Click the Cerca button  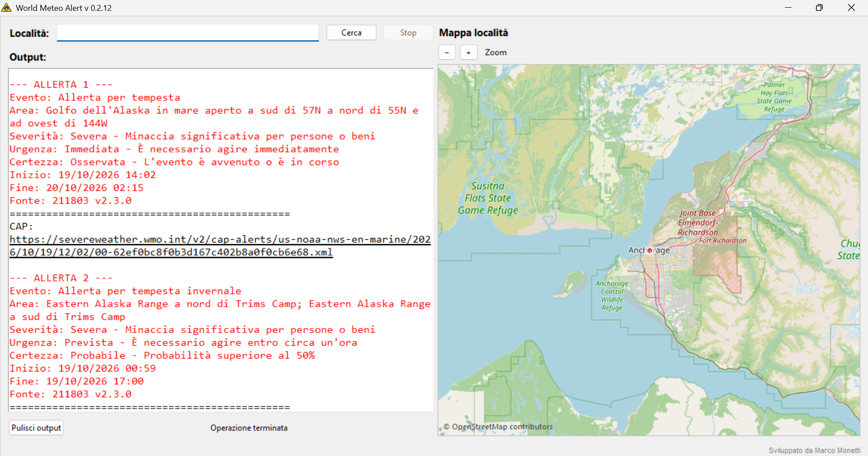[351, 33]
